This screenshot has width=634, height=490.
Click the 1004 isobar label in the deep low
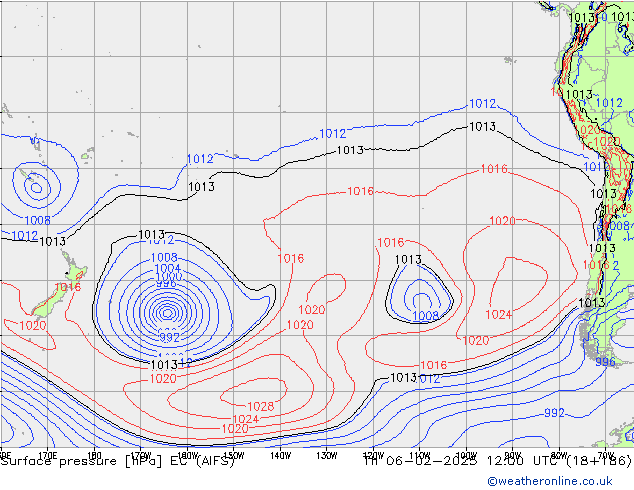point(167,268)
